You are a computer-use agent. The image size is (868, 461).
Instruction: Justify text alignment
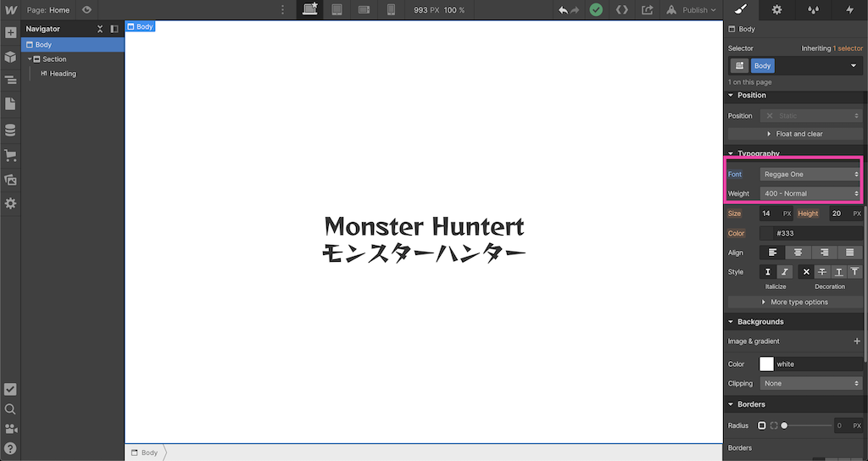[849, 253]
